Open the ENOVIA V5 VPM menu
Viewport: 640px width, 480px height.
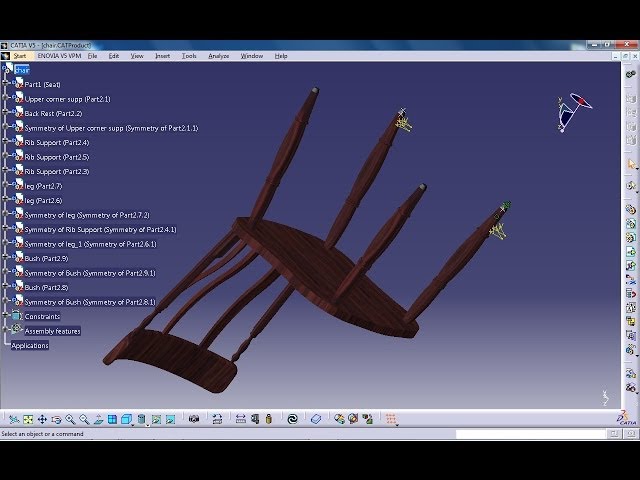click(x=59, y=56)
